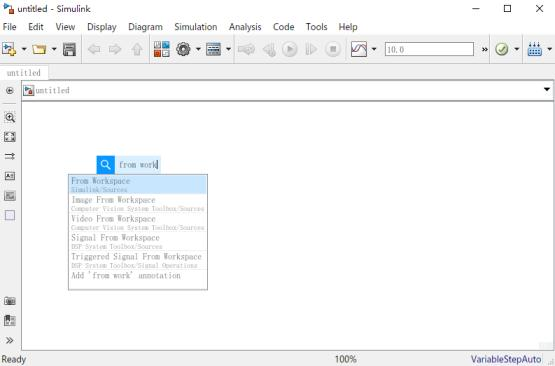
Task: Insert an image using palette icon
Action: [x=10, y=195]
